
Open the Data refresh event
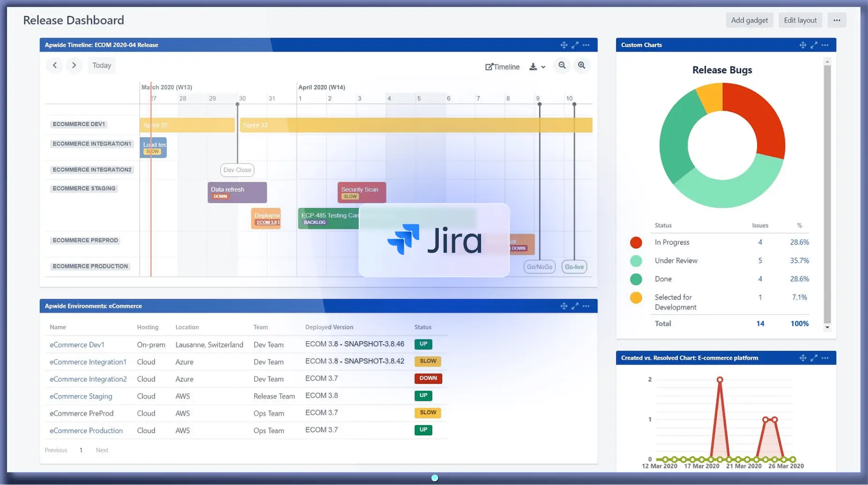pos(237,192)
